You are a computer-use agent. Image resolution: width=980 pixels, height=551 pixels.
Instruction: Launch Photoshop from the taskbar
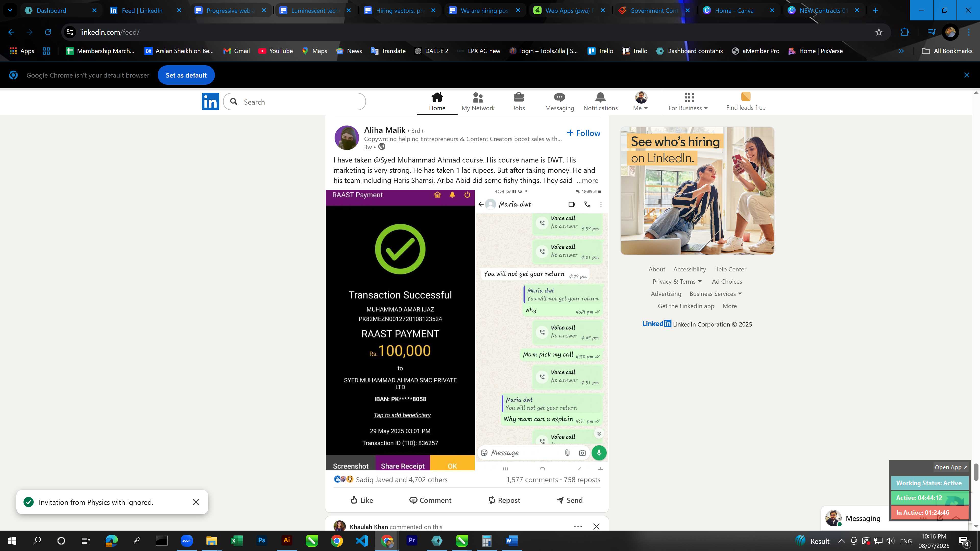[262, 541]
